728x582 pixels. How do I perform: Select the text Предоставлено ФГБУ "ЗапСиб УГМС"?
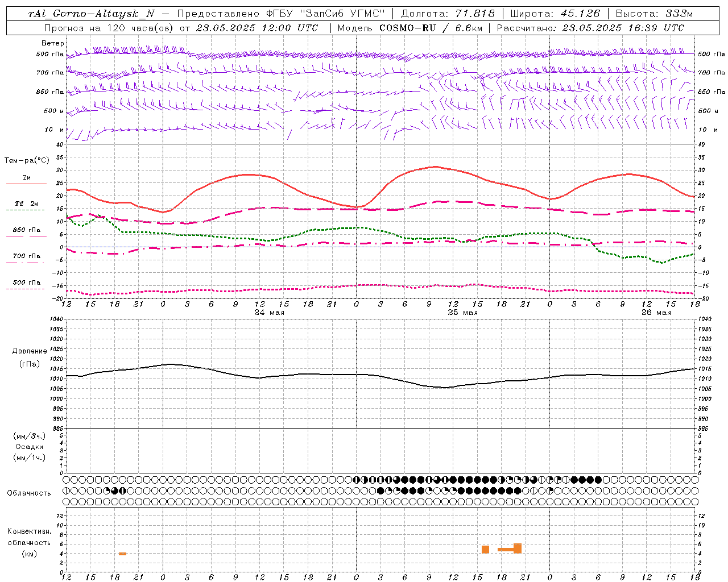(281, 14)
